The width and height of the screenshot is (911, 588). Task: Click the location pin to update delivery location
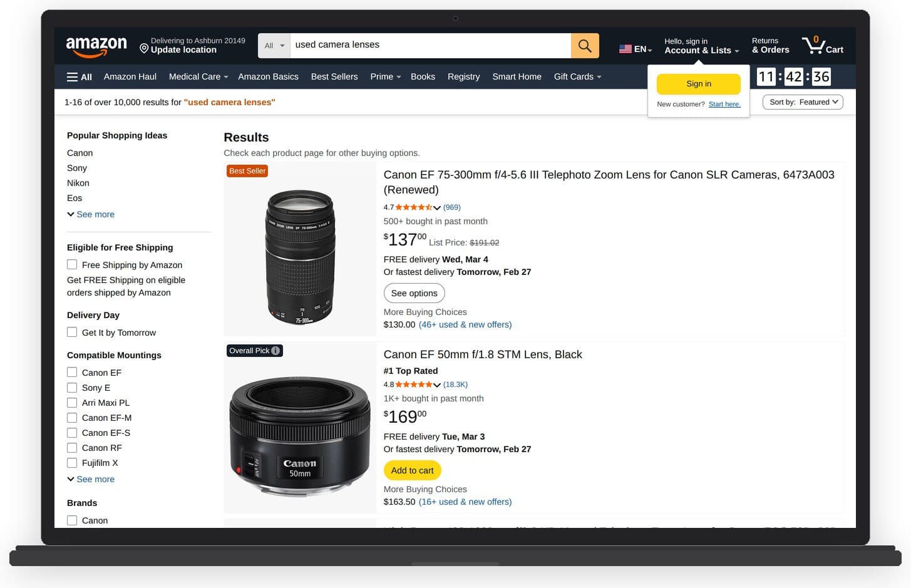pyautogui.click(x=144, y=48)
